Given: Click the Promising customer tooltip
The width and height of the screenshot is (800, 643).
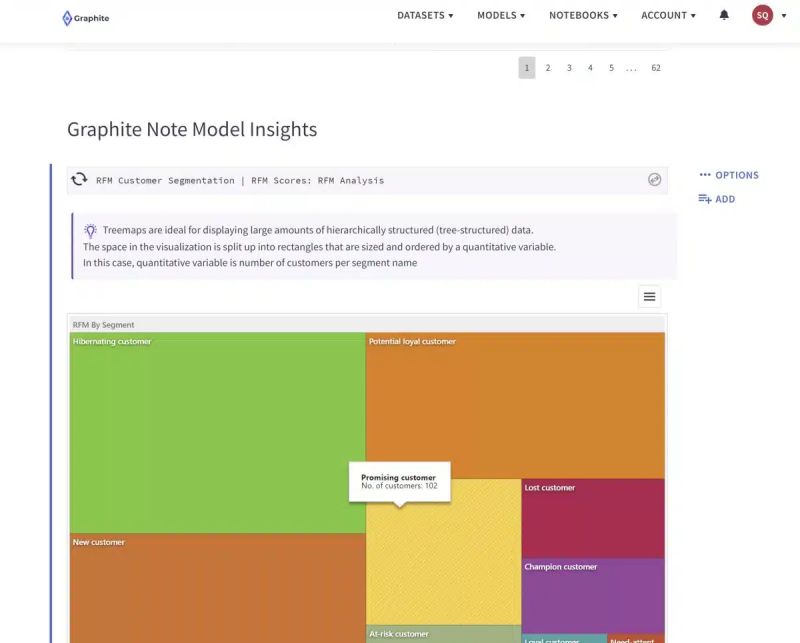Looking at the screenshot, I should point(400,481).
